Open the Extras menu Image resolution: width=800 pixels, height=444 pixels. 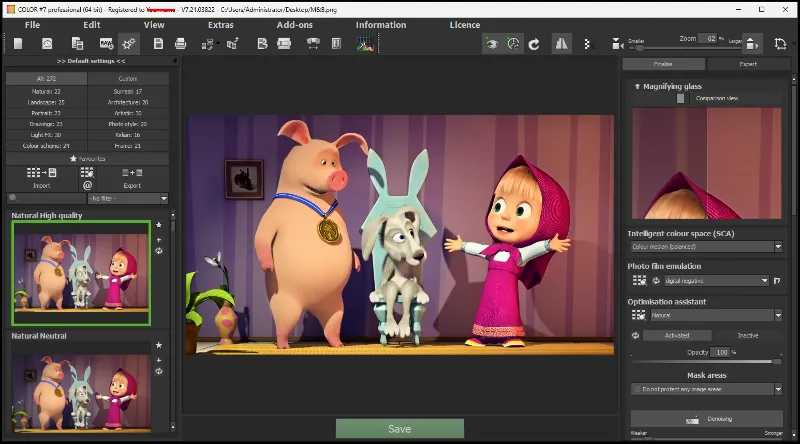click(220, 25)
